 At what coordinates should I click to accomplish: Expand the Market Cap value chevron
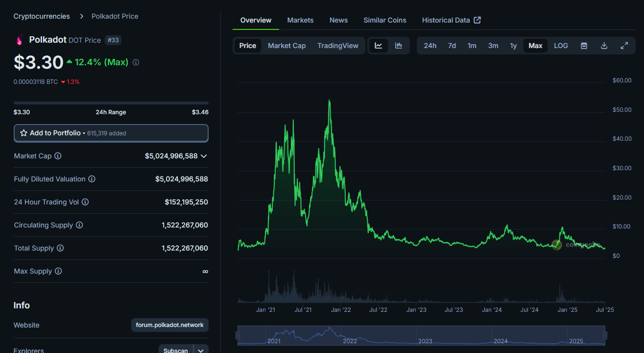204,156
